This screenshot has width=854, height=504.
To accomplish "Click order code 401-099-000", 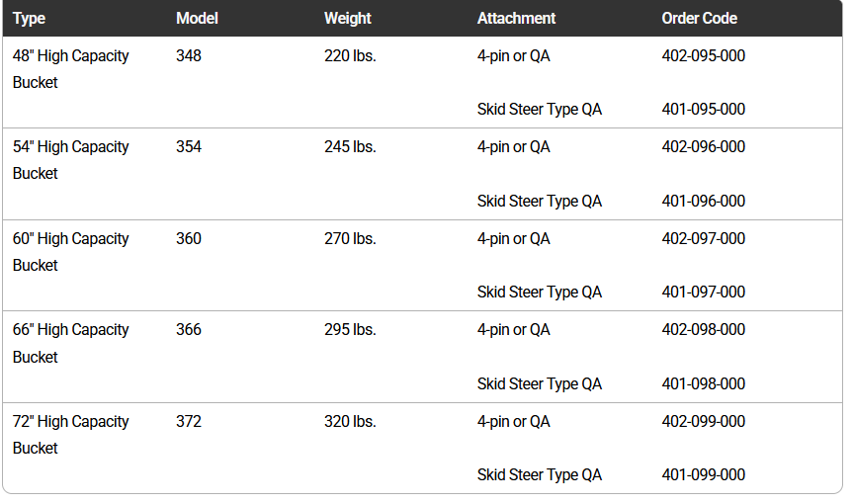I will [703, 475].
